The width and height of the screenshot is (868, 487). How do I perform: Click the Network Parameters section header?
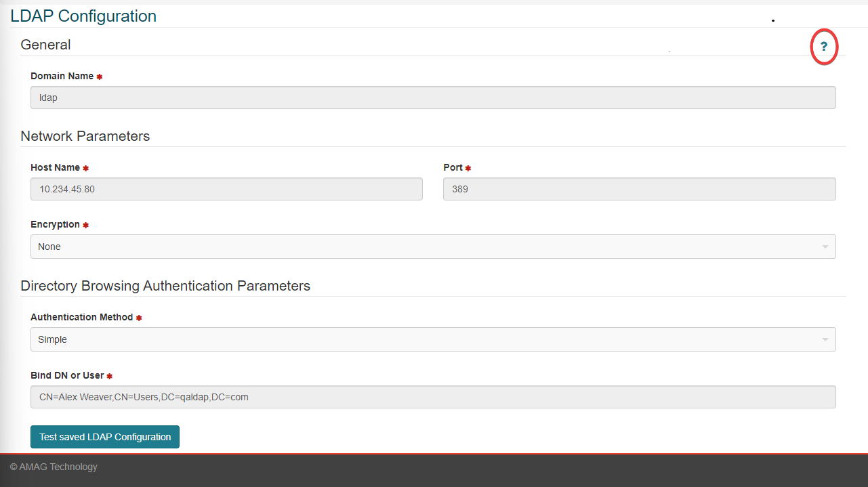click(84, 135)
